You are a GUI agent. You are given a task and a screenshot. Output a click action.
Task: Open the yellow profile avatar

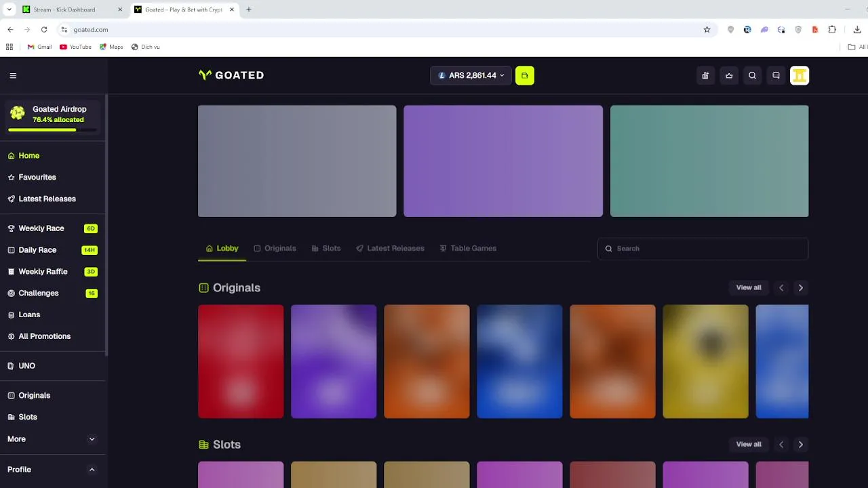[800, 75]
